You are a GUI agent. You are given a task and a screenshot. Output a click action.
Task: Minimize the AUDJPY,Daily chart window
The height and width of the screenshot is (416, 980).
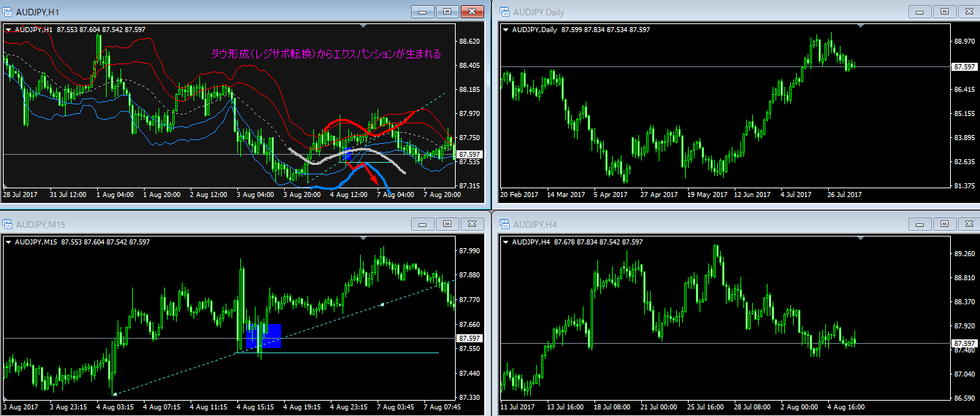[919, 12]
